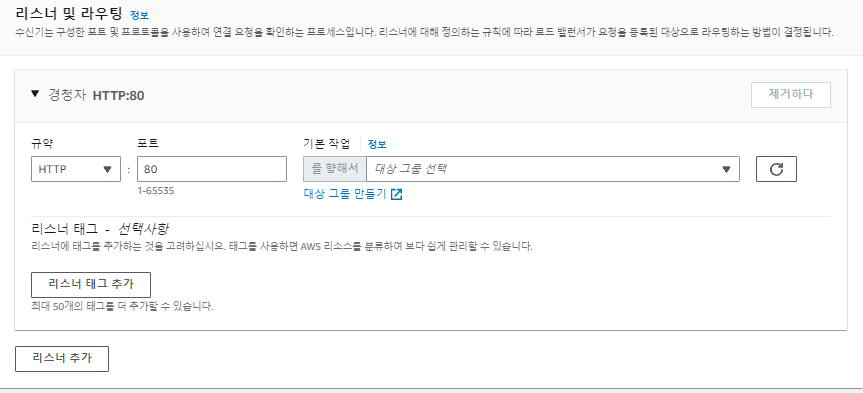This screenshot has width=863, height=393.
Task: Click the 리스너 태그 추가 button
Action: [91, 285]
